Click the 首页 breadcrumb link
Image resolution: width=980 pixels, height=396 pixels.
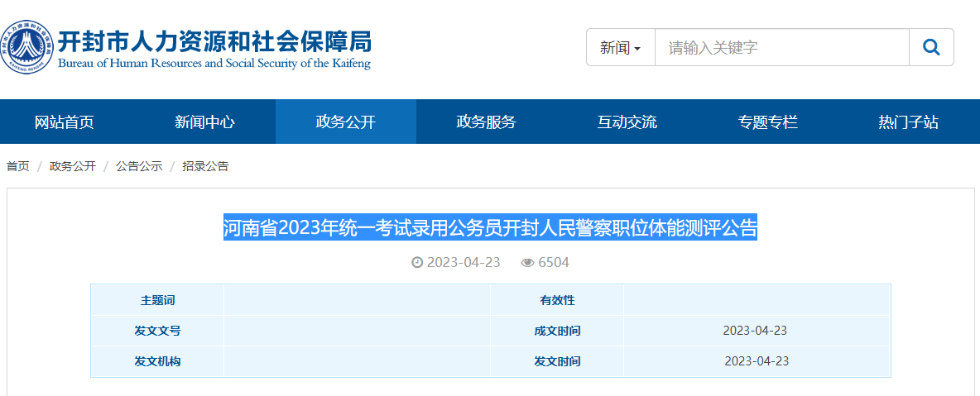coord(18,166)
